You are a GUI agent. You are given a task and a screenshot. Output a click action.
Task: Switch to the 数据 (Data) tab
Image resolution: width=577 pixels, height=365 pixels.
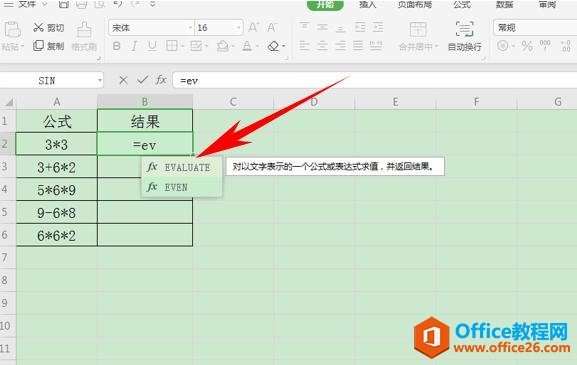point(505,4)
